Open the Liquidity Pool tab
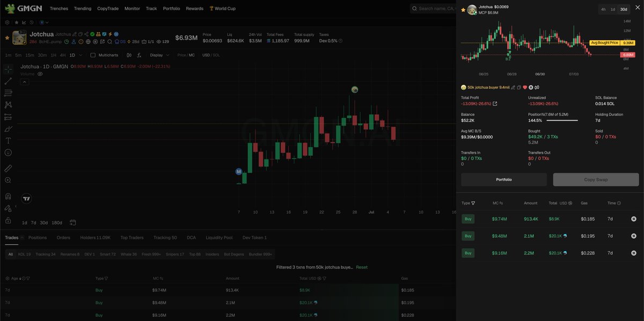Viewport: 644px width, 321px height. [219, 237]
